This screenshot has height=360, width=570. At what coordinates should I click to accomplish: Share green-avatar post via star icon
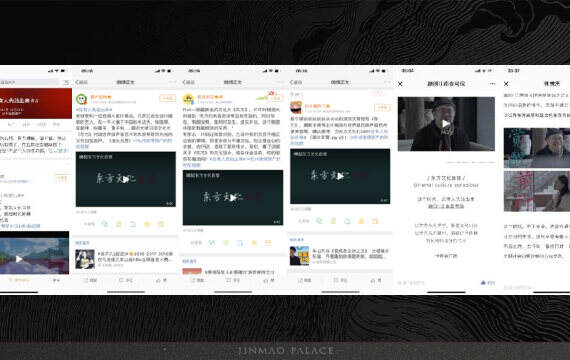[147, 224]
